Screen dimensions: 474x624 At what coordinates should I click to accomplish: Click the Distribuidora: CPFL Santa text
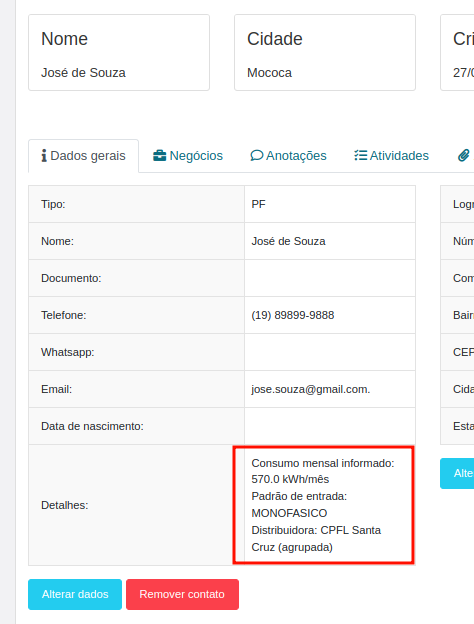tap(316, 530)
